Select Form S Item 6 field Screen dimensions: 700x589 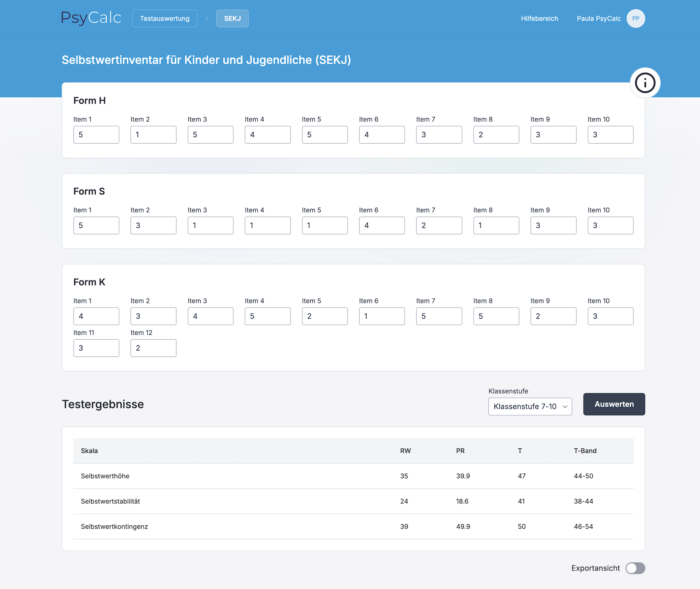(382, 225)
